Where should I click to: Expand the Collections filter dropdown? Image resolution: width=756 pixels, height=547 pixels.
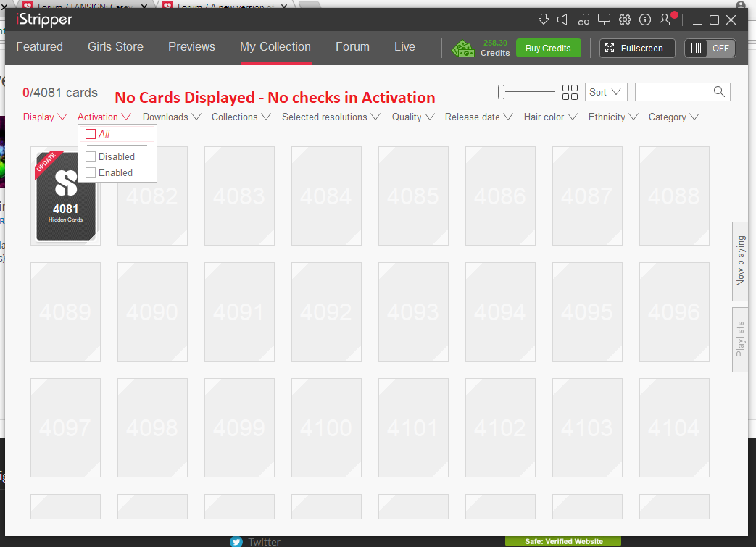[x=241, y=117]
